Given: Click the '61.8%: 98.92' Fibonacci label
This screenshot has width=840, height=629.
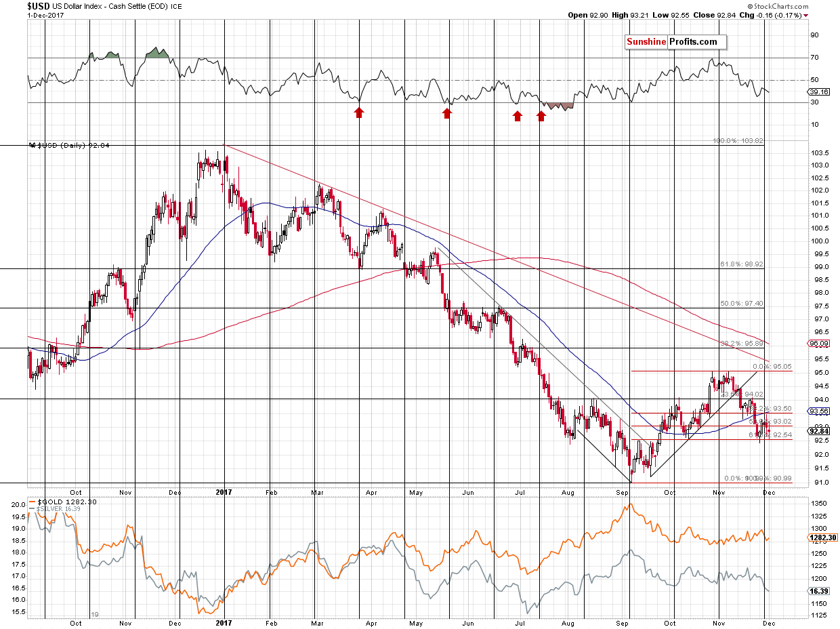Looking at the screenshot, I should tap(741, 264).
